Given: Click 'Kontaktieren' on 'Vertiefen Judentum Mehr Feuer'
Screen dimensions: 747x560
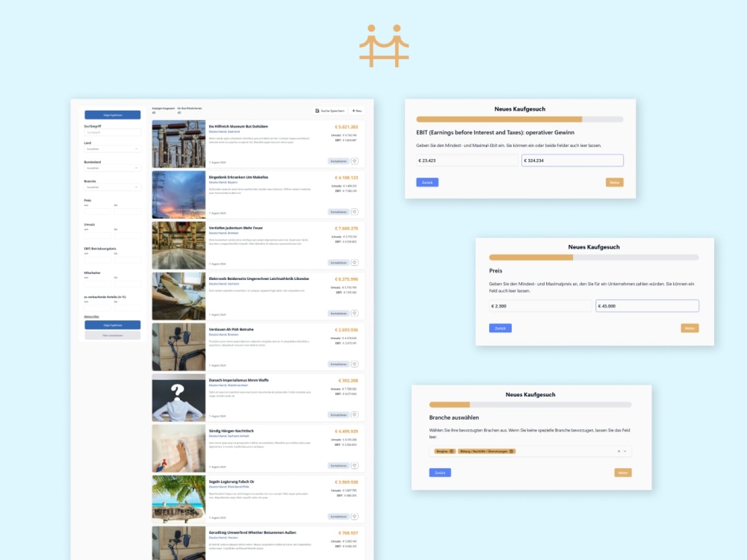Looking at the screenshot, I should pyautogui.click(x=338, y=262).
